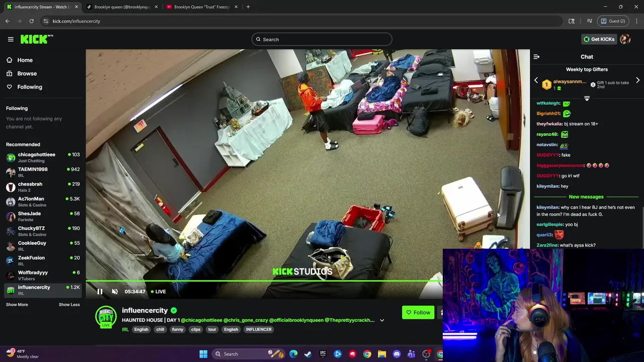
Task: Click Show More recommended channels
Action: (x=17, y=305)
